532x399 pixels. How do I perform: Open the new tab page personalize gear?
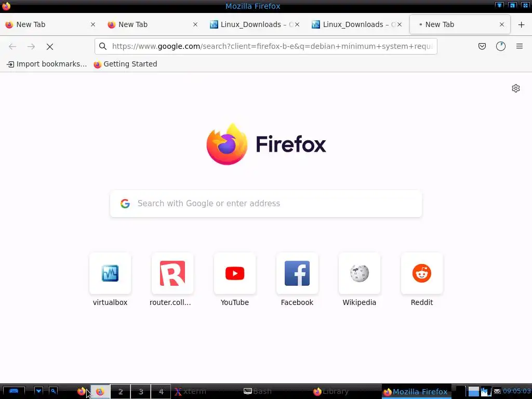tap(516, 88)
